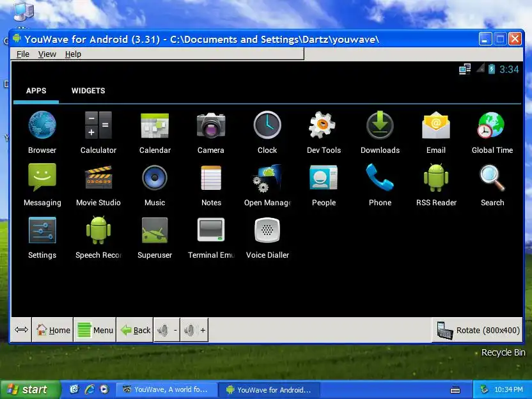Launch Internet Explorer from quick launch
The width and height of the screenshot is (532, 399).
pyautogui.click(x=90, y=389)
